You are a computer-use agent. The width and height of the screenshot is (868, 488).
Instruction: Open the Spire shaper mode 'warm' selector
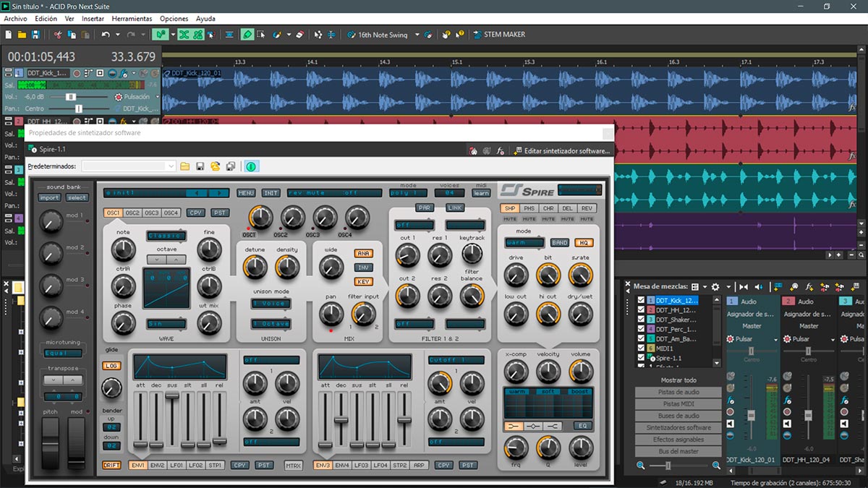pos(524,243)
